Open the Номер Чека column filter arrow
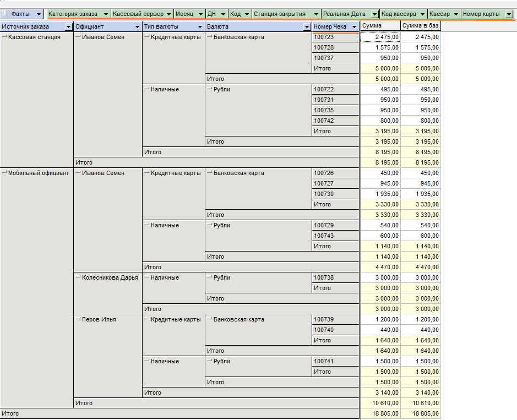The width and height of the screenshot is (517, 420). tap(354, 26)
